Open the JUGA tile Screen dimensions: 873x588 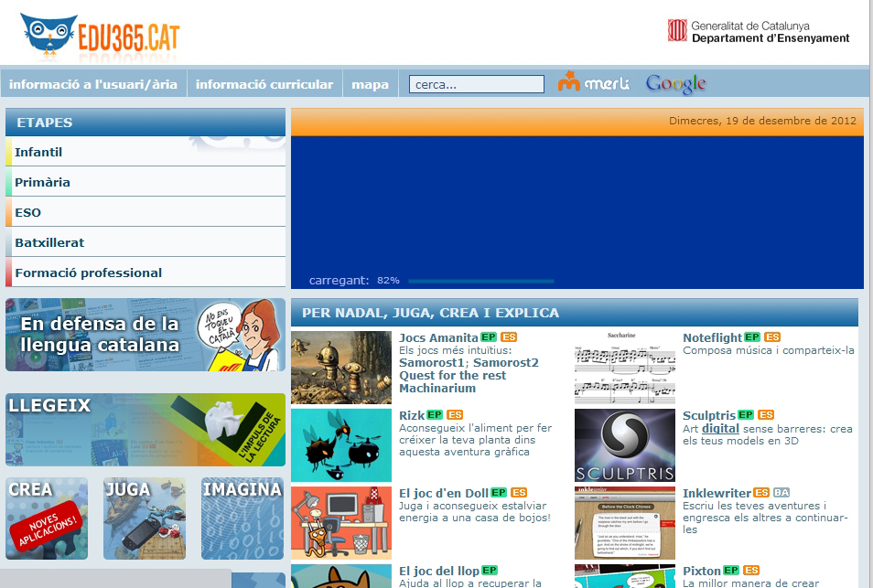coord(145,519)
